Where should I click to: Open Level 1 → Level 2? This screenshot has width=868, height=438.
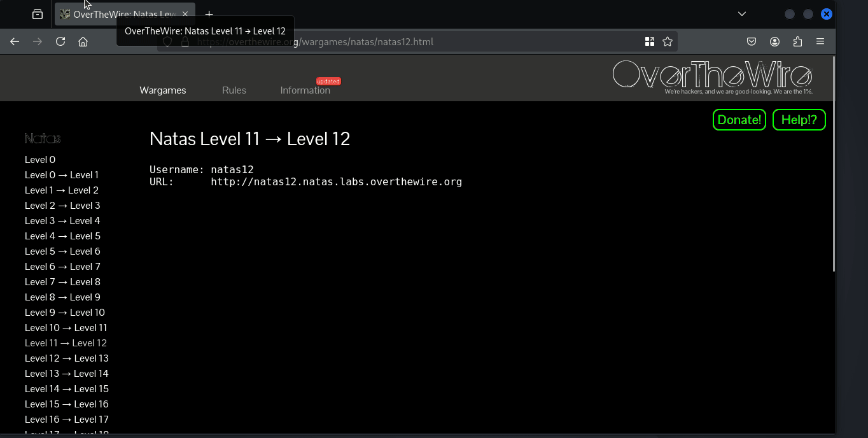(x=62, y=190)
